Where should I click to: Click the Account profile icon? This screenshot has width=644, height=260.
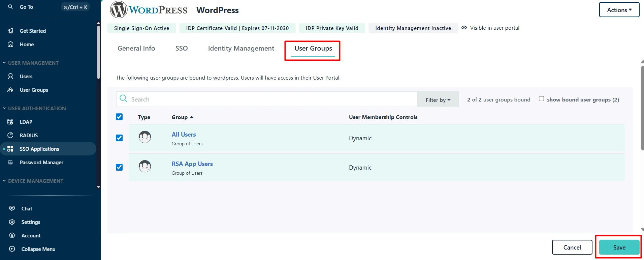click(x=12, y=235)
